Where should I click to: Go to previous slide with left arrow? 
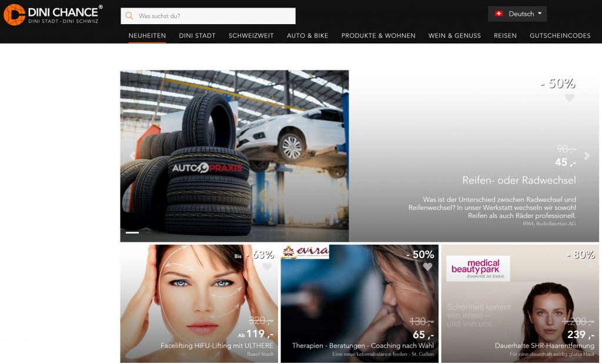pyautogui.click(x=132, y=156)
